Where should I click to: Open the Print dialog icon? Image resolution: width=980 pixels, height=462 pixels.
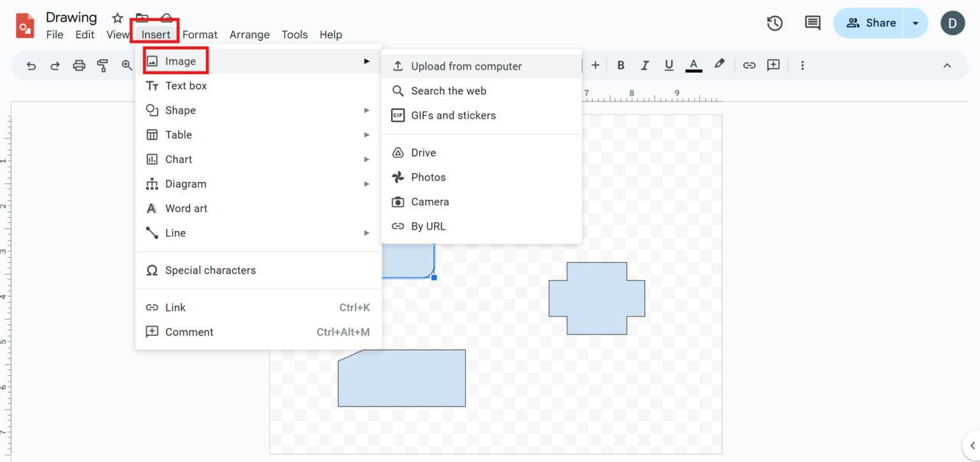(79, 65)
